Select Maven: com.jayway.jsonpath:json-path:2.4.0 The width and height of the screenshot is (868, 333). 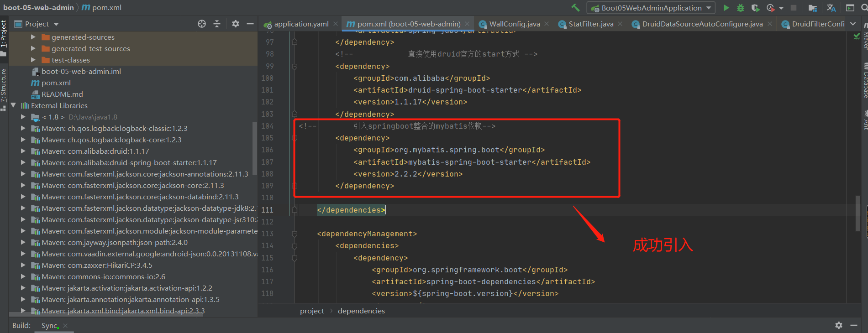coord(114,242)
